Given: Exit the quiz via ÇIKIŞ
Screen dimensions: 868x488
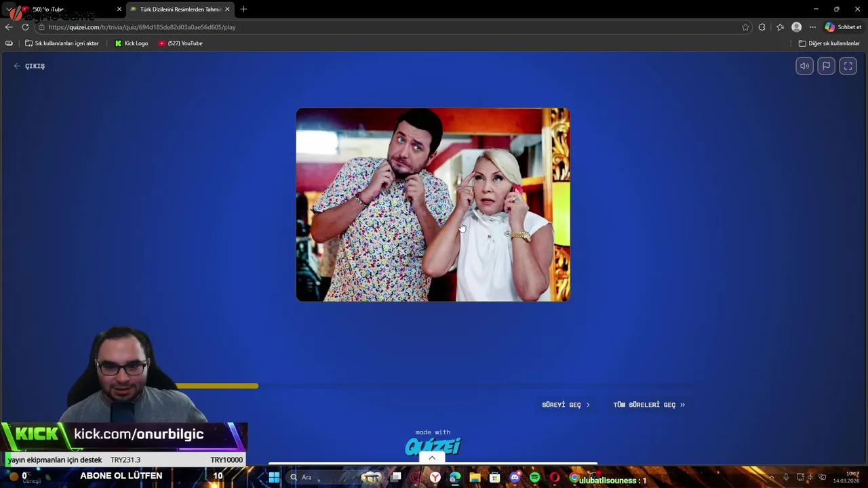Looking at the screenshot, I should [x=29, y=66].
